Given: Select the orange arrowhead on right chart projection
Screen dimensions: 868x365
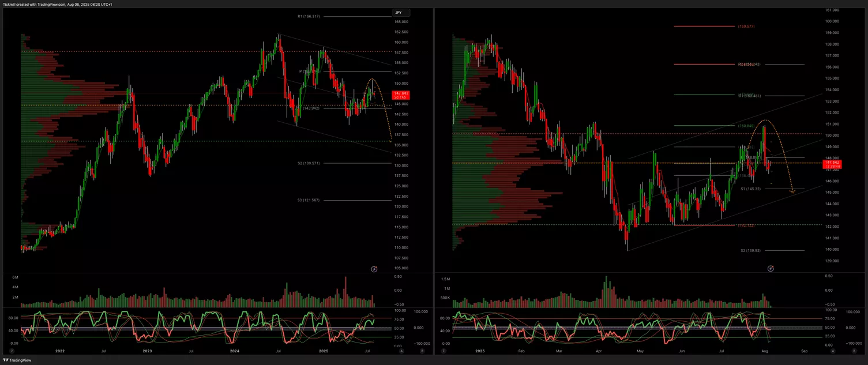Looking at the screenshot, I should [x=792, y=191].
